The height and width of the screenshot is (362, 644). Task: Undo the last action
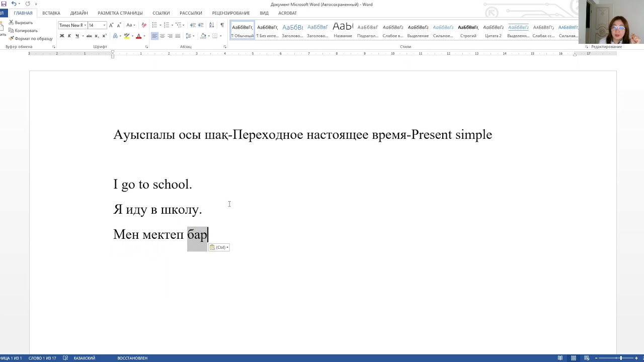pos(14,4)
